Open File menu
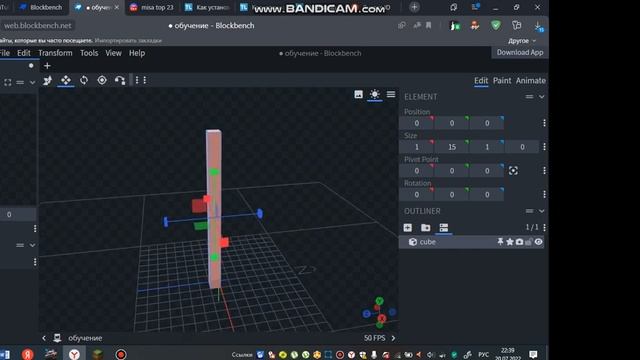Image resolution: width=640 pixels, height=360 pixels. pyautogui.click(x=5, y=53)
